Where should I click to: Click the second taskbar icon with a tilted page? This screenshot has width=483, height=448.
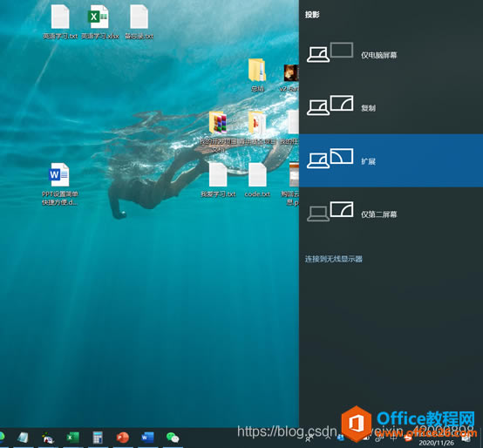23,438
